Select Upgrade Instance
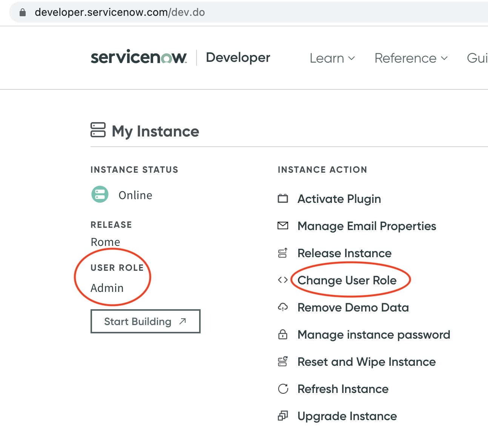Screen dimensions: 488x448 pyautogui.click(x=347, y=416)
